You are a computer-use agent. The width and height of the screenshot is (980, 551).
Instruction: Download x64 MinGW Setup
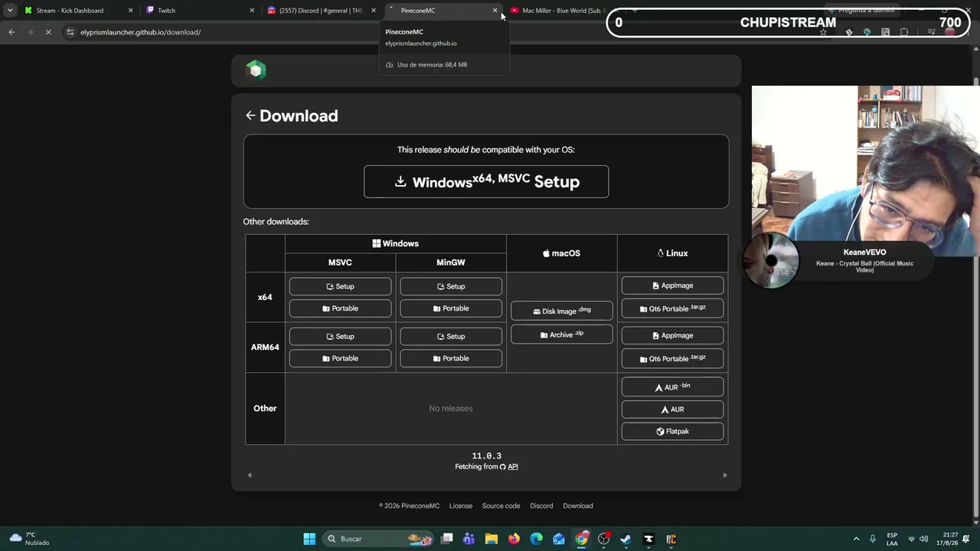tap(451, 286)
